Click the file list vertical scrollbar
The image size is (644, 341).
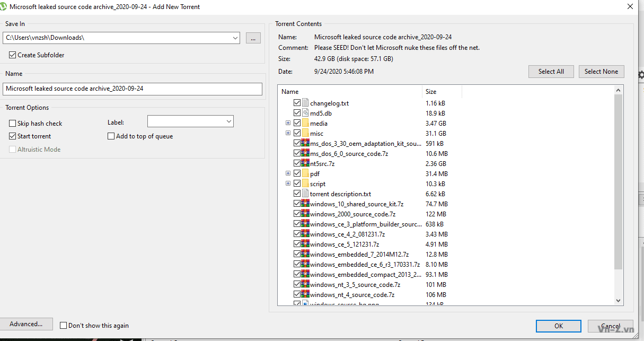pos(618,180)
